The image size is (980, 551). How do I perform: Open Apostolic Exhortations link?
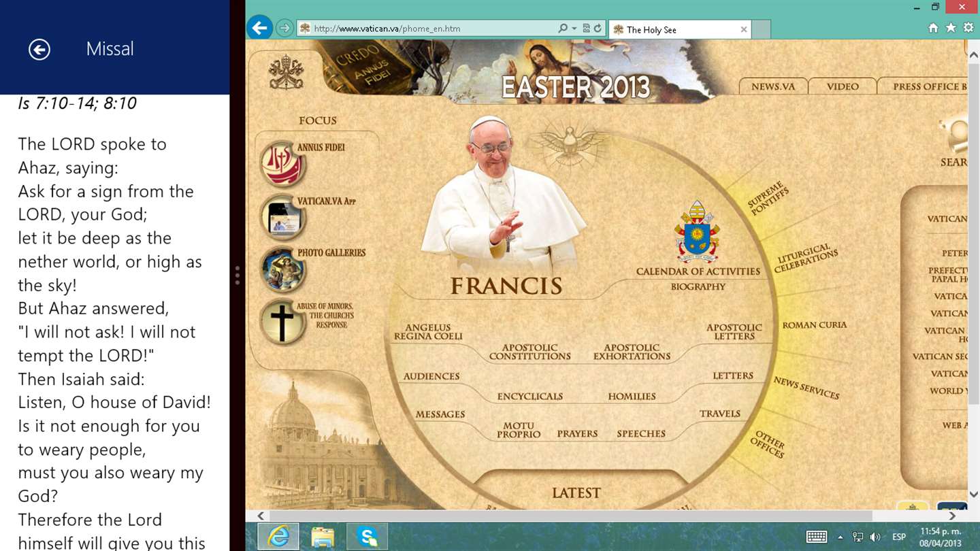click(x=632, y=352)
